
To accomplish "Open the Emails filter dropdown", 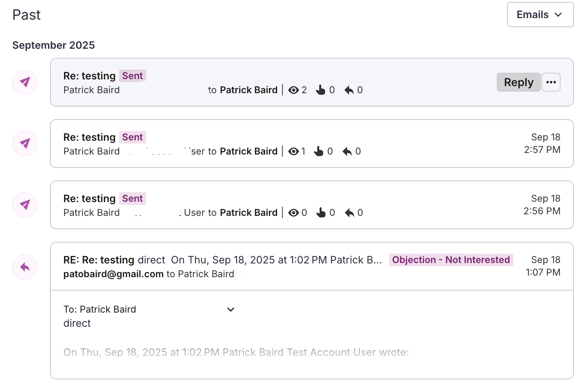I will pyautogui.click(x=540, y=15).
